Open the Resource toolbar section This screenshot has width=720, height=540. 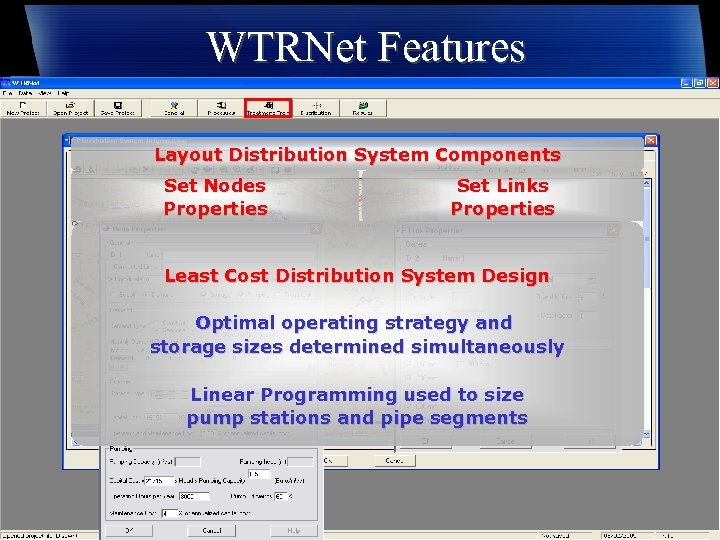[221, 108]
